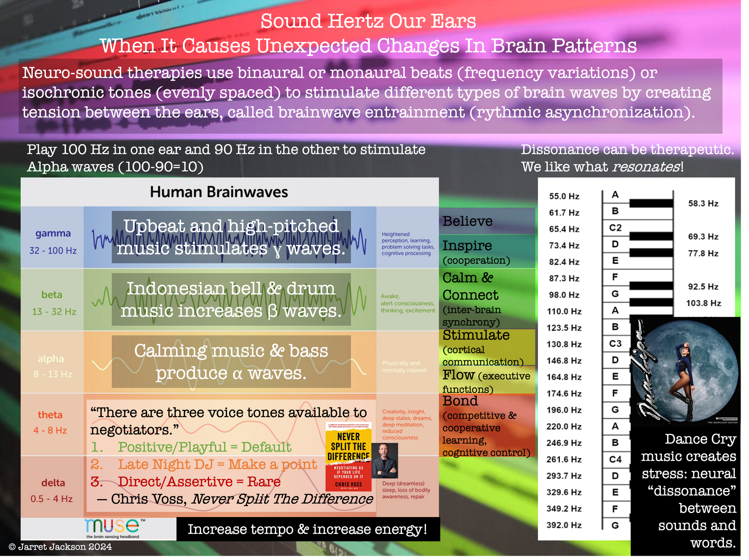Click the Chris Voss portrait photo
749x560 pixels.
384,461
